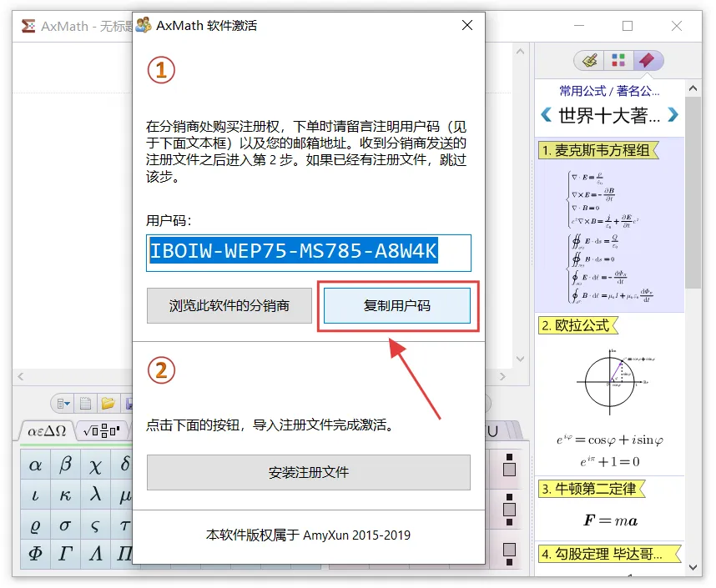The image size is (716, 588).
Task: Go to previous formula category with left chevron
Action: [546, 114]
